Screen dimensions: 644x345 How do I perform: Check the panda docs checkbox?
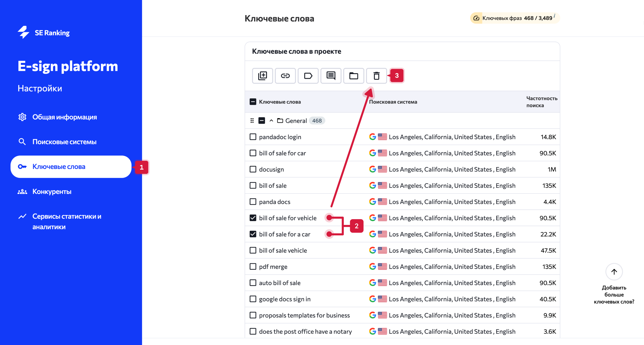tap(253, 202)
